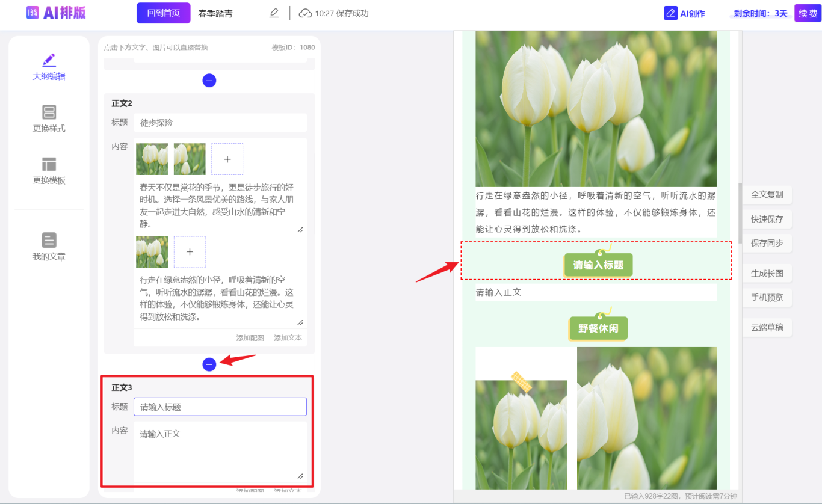Click 添加文本 under 正文2 content
This screenshot has width=822, height=504.
click(288, 338)
